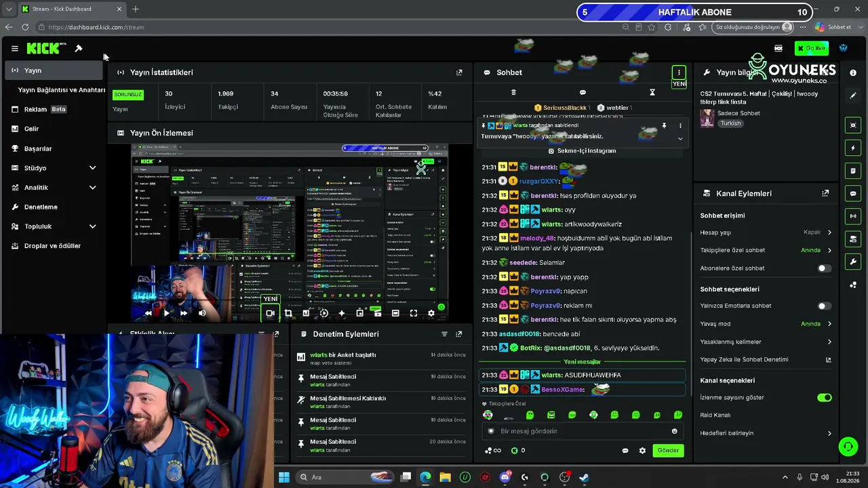This screenshot has width=868, height=488.
Task: Open Denetleme in the sidebar
Action: (54, 207)
